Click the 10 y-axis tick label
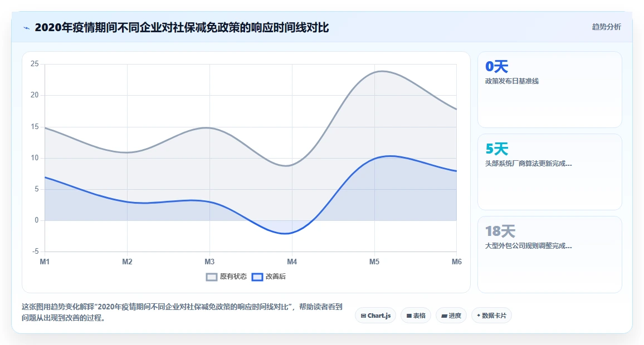 [35, 158]
